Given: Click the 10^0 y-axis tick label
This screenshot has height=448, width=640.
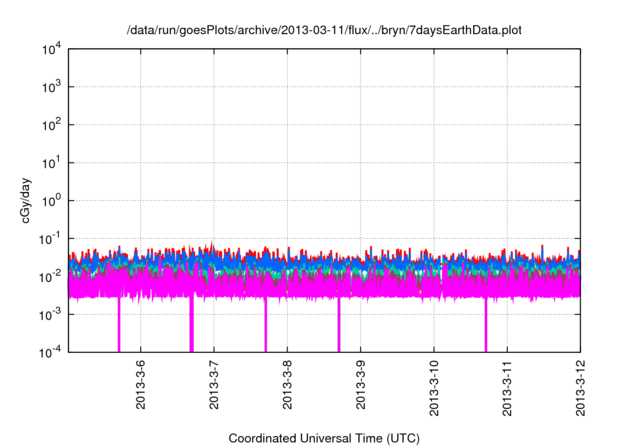Looking at the screenshot, I should click(51, 201).
